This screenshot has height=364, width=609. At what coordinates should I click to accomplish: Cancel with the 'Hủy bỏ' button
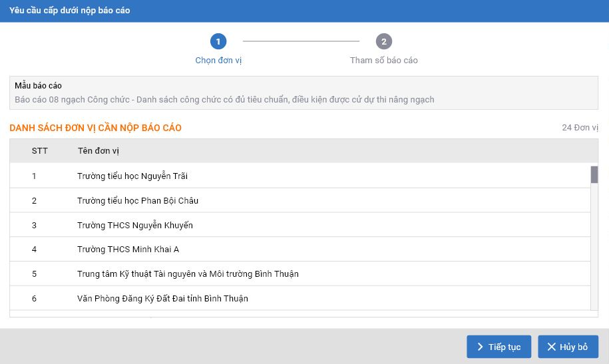[568, 347]
